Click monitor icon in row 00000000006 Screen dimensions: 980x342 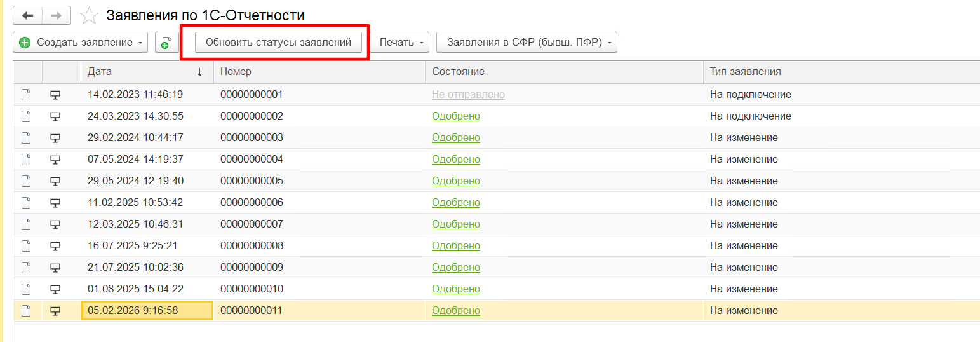55,203
